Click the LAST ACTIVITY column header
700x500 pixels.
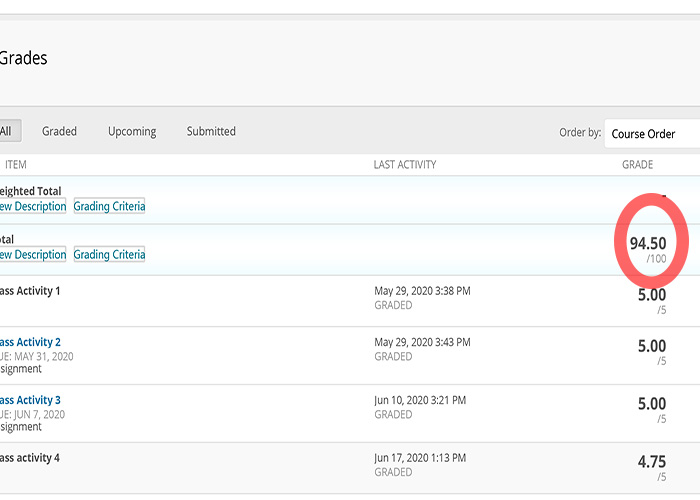(404, 165)
